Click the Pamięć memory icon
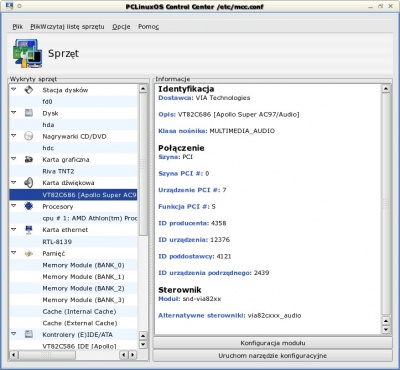Screen dimensions: 400x370 [x=29, y=253]
